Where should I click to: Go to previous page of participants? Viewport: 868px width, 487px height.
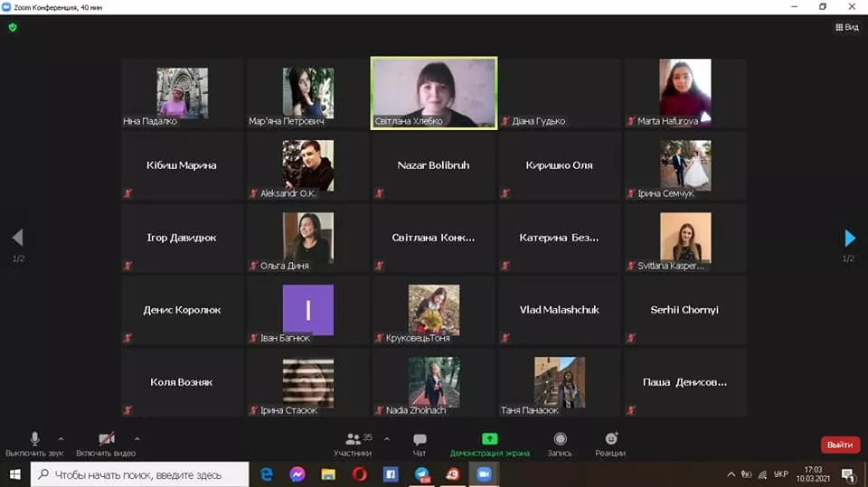pos(17,238)
